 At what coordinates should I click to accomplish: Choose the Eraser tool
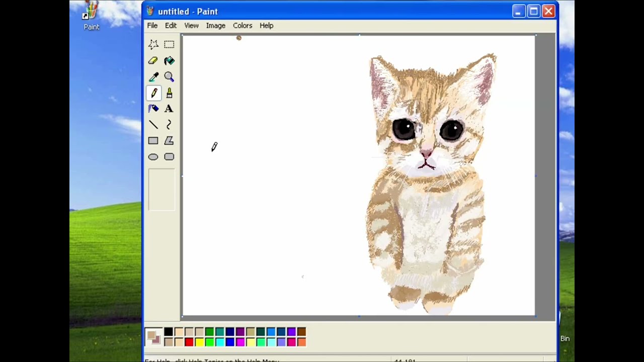click(x=153, y=60)
